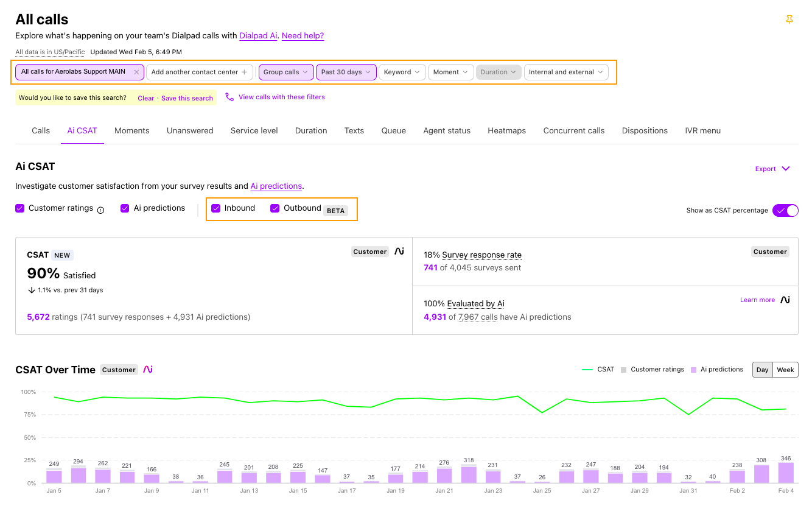Switch to the Texts tab

(354, 130)
